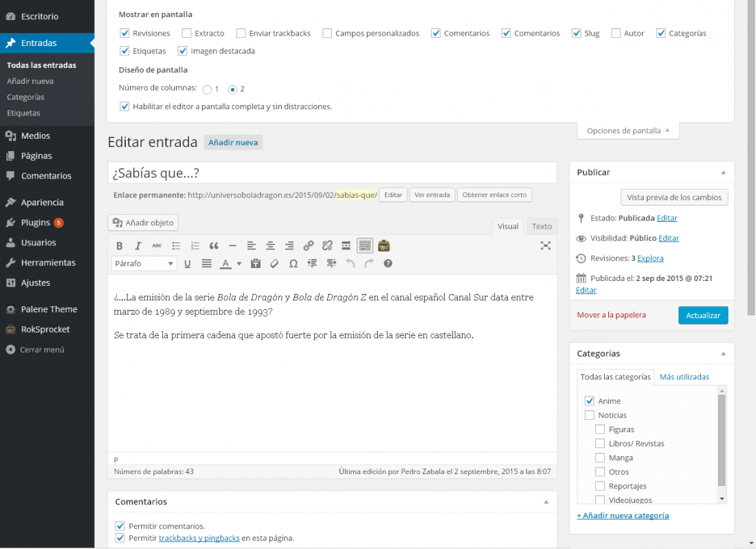Insert or edit a link
This screenshot has height=549, width=756.
(x=308, y=246)
